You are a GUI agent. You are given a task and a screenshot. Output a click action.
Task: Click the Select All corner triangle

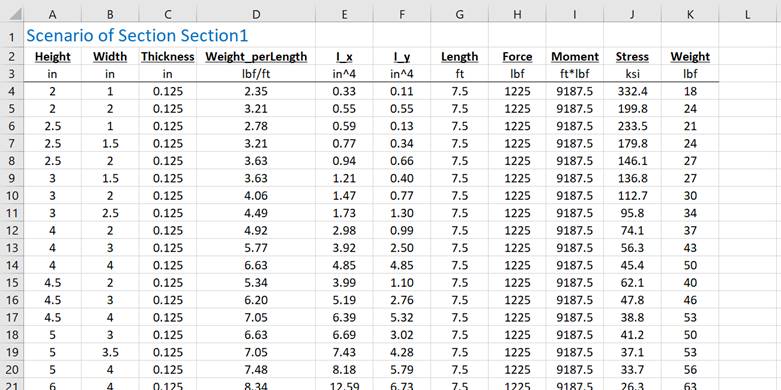(x=15, y=14)
